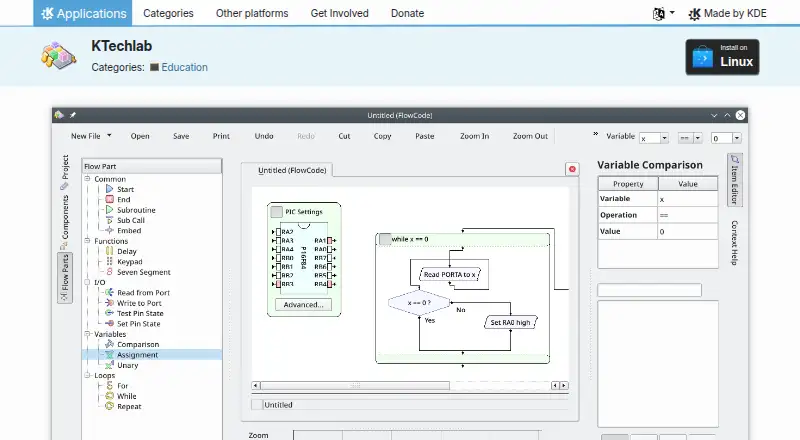Screen dimensions: 800x440
Task: Select the For loop icon
Action: (109, 385)
